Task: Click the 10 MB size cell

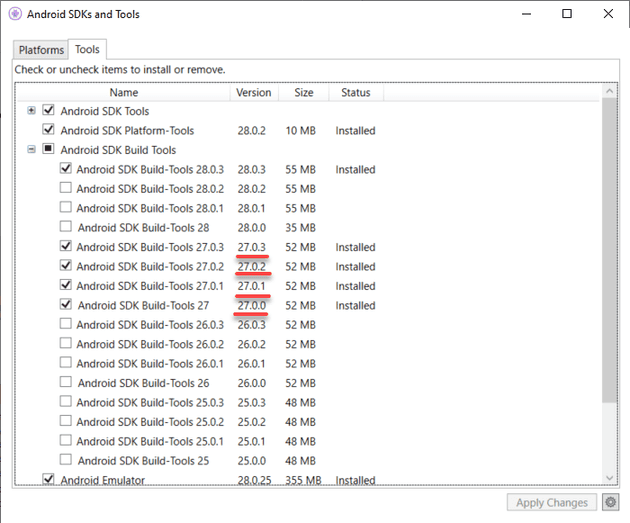Action: [x=301, y=131]
